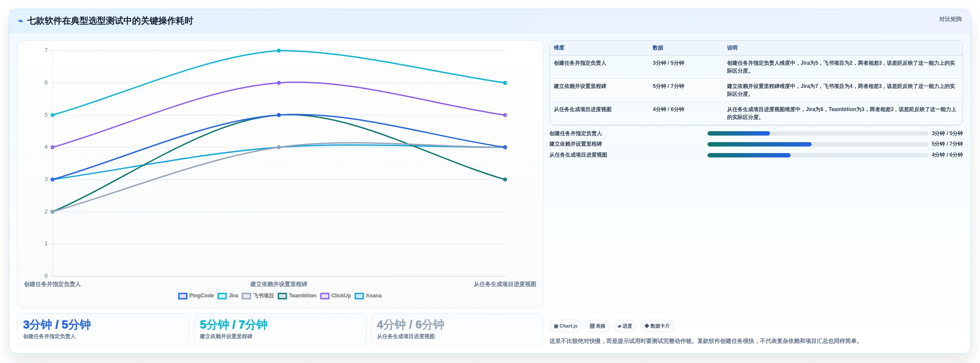Click the 进度 tag chip
Image resolution: width=980 pixels, height=363 pixels.
pos(625,326)
